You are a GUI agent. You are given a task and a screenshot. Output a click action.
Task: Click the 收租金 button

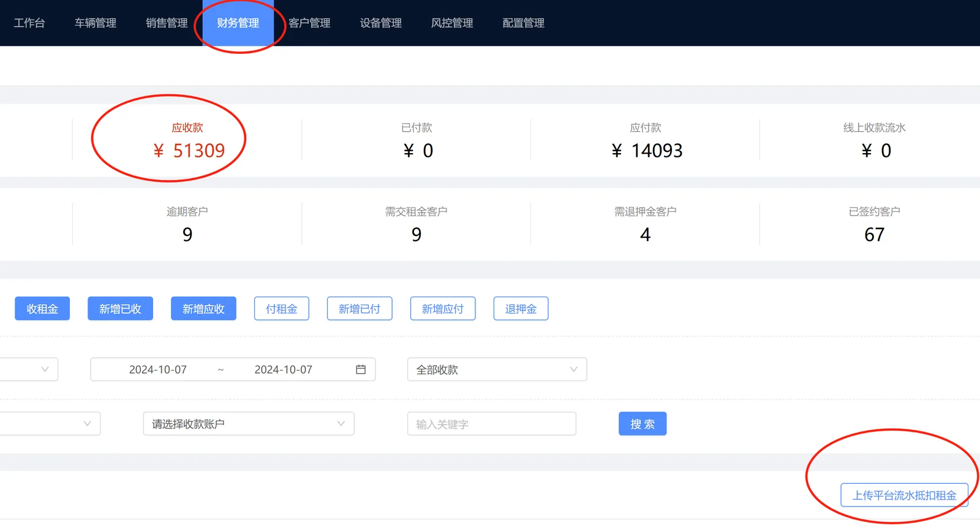coord(42,309)
